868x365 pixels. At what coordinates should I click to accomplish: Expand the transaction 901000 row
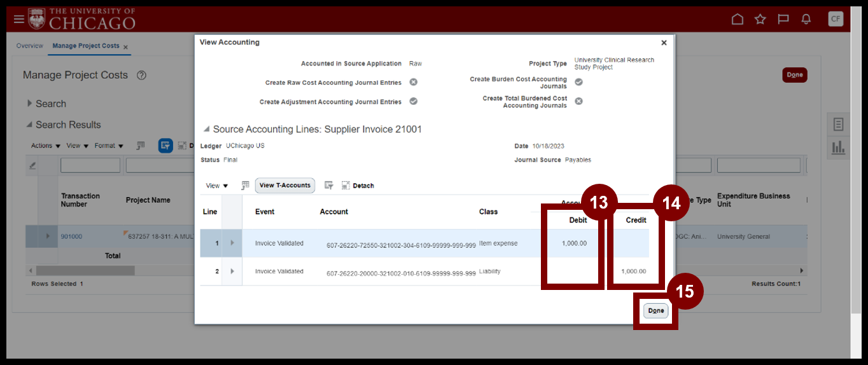[x=48, y=237]
